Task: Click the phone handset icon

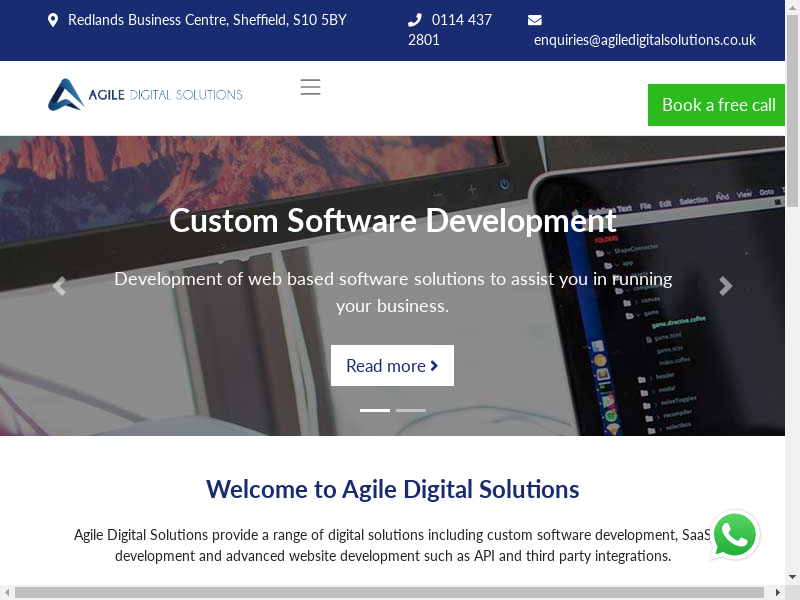Action: (x=415, y=20)
